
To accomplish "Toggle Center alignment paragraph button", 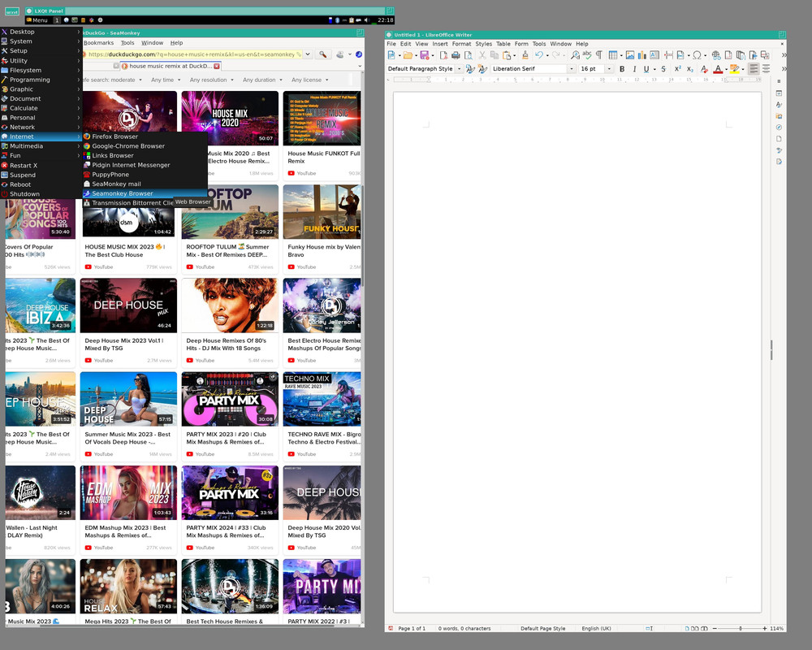I will 766,69.
